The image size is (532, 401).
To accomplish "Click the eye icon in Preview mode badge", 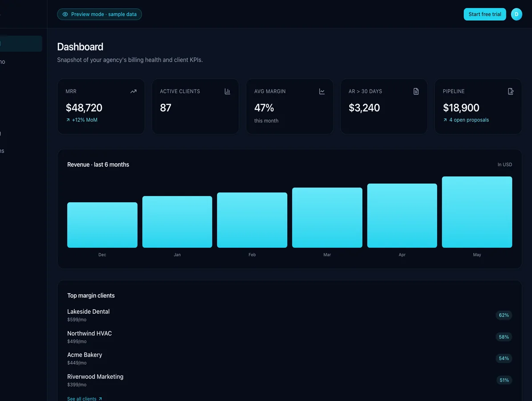I will (65, 14).
